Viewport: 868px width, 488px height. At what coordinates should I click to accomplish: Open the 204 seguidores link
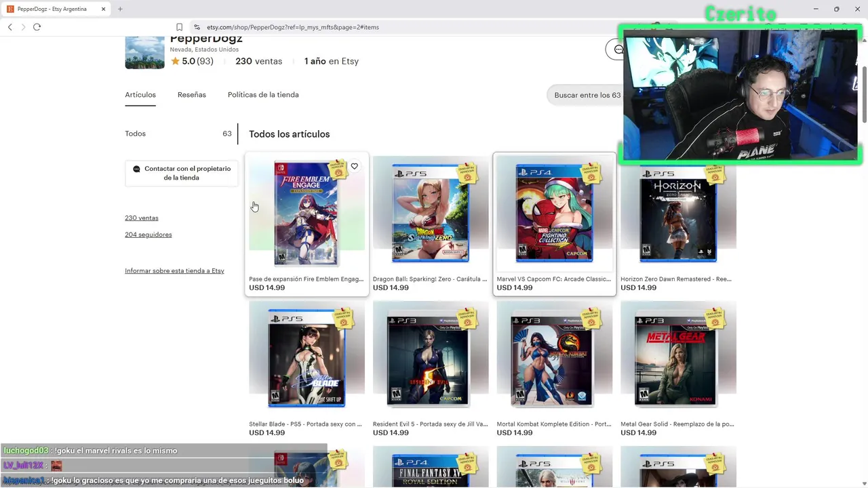pos(149,235)
